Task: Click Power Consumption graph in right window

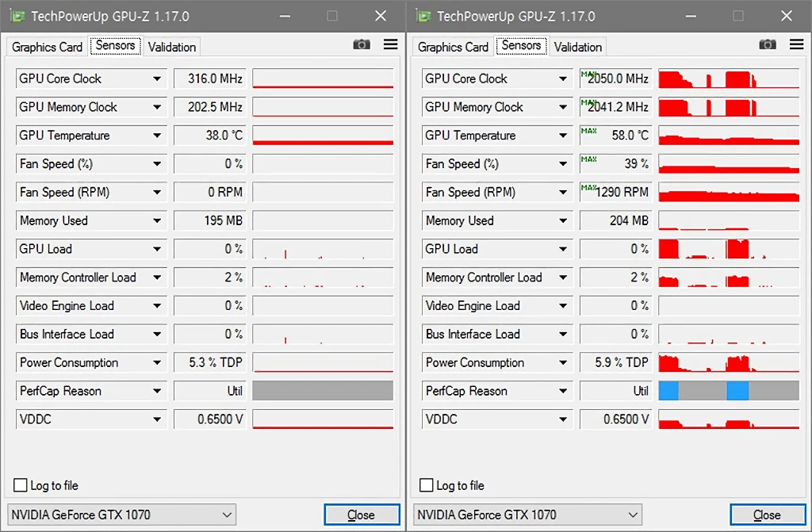Action: 729,362
